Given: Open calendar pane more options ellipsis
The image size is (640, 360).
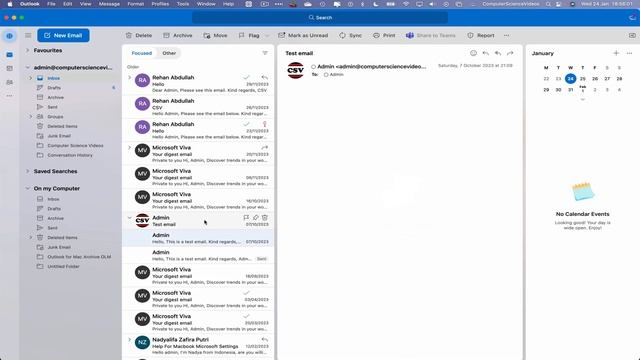Looking at the screenshot, I should (x=629, y=53).
